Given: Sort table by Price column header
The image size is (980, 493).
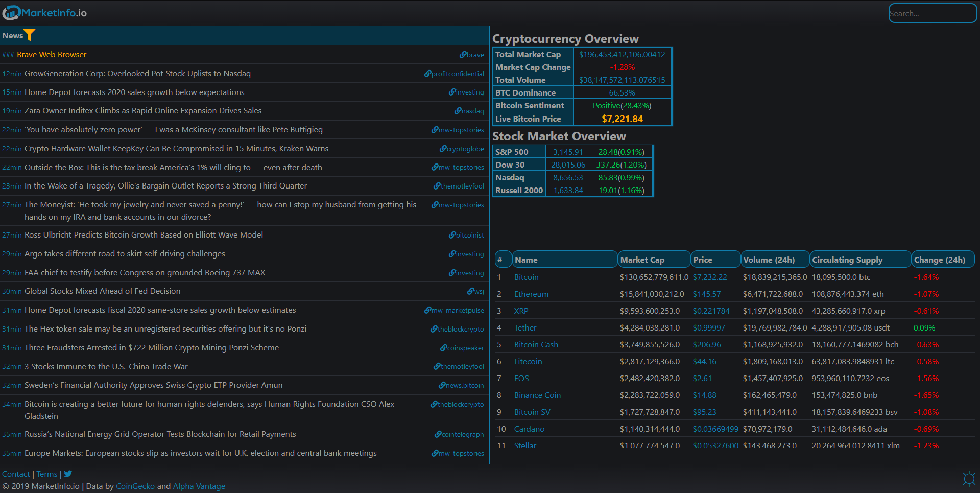Looking at the screenshot, I should pos(715,260).
